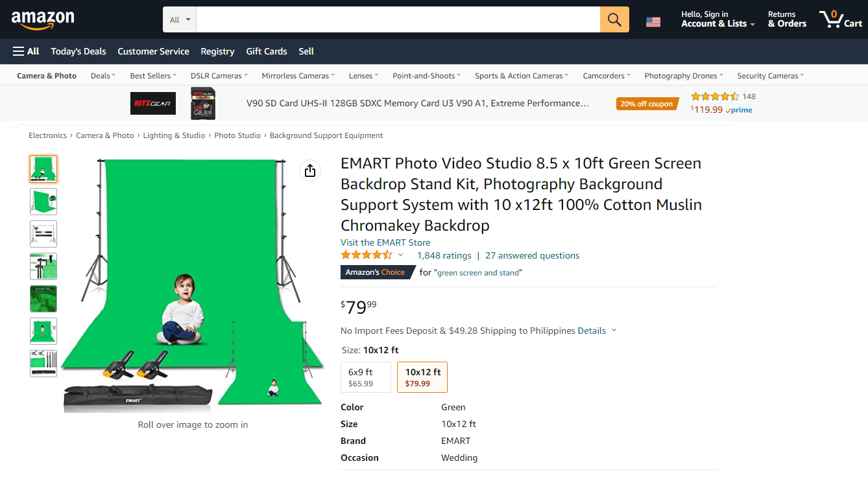Open the 27 answered questions link
868x477 pixels.
pyautogui.click(x=532, y=255)
